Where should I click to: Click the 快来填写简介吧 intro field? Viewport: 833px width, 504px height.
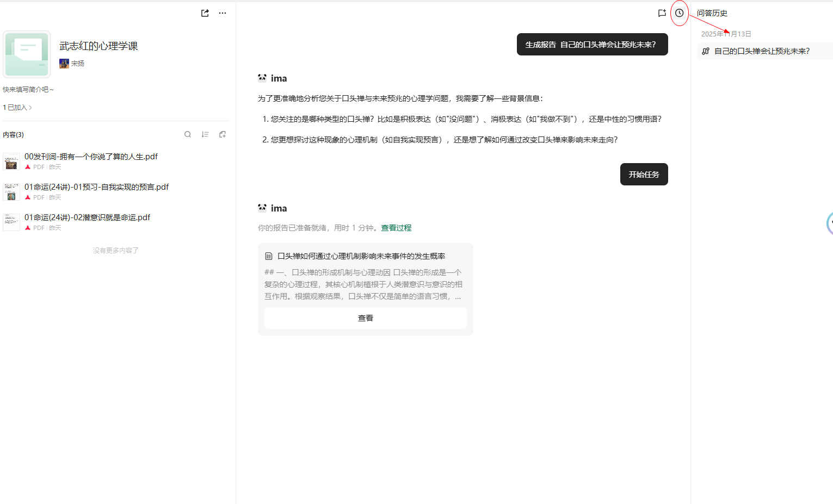click(28, 89)
